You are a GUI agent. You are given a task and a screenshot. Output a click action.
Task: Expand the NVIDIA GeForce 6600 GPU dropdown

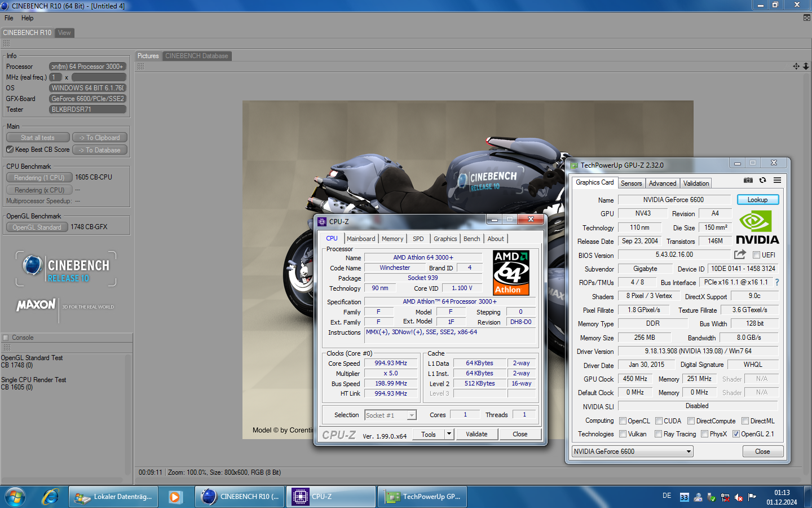coord(688,452)
